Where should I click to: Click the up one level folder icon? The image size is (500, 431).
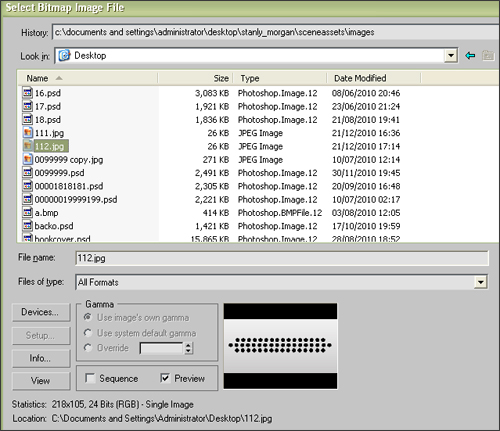tap(488, 55)
